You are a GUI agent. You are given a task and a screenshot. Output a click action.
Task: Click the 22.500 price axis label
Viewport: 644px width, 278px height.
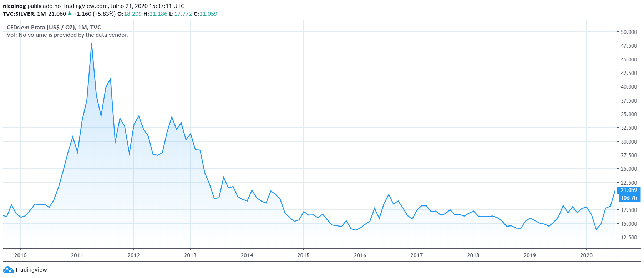tap(629, 183)
